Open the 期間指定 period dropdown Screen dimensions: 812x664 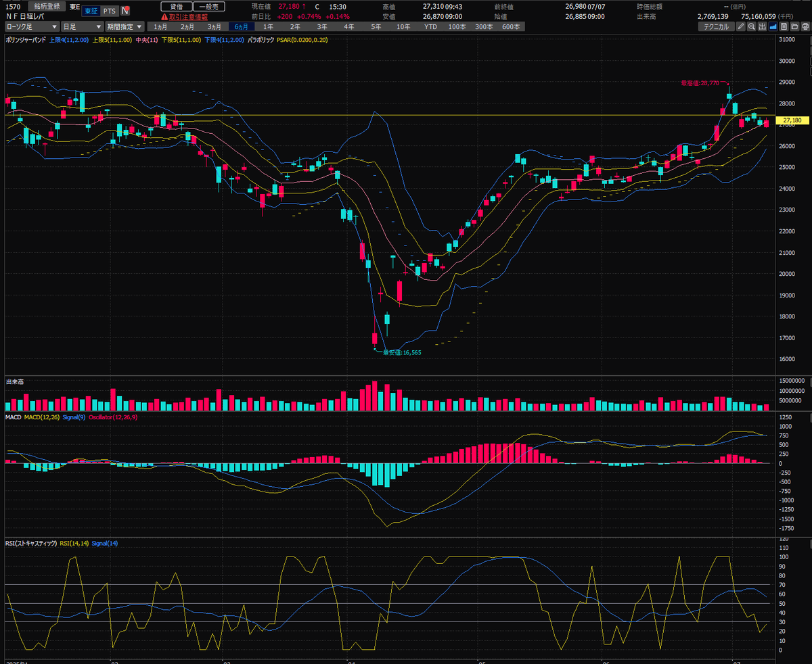pyautogui.click(x=125, y=26)
